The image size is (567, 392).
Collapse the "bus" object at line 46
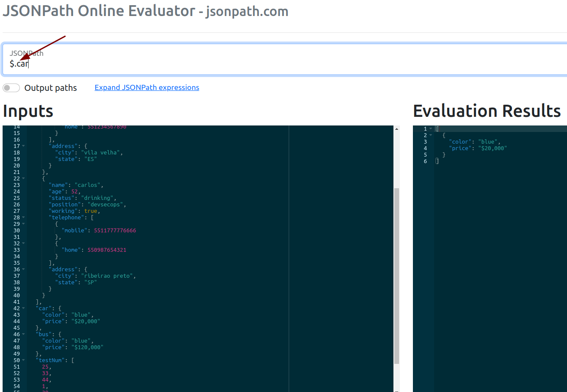[23, 334]
